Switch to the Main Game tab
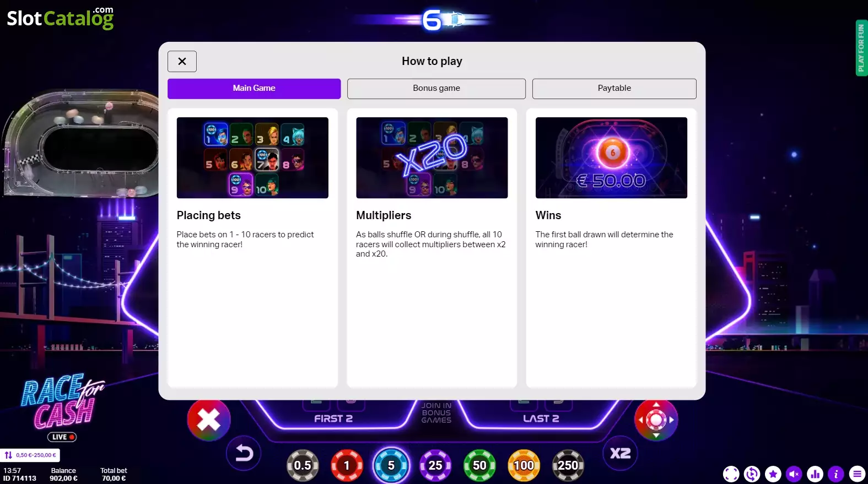Screen dimensions: 868x484 pos(254,88)
